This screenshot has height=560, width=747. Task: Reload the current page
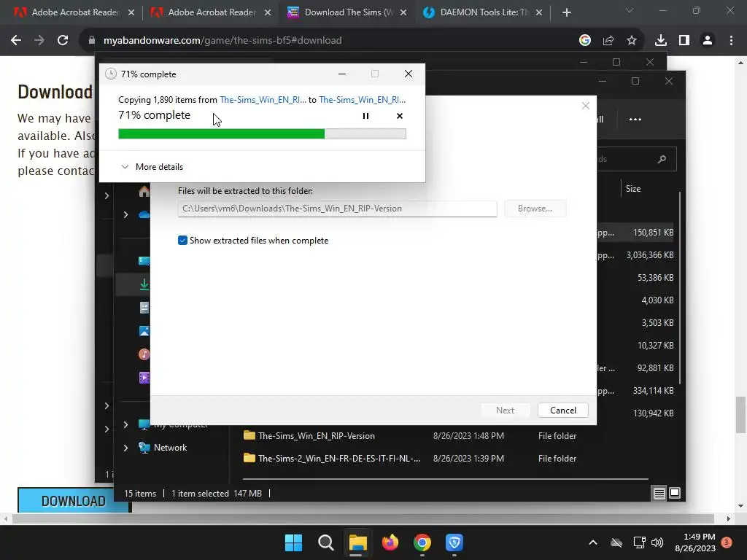63,41
